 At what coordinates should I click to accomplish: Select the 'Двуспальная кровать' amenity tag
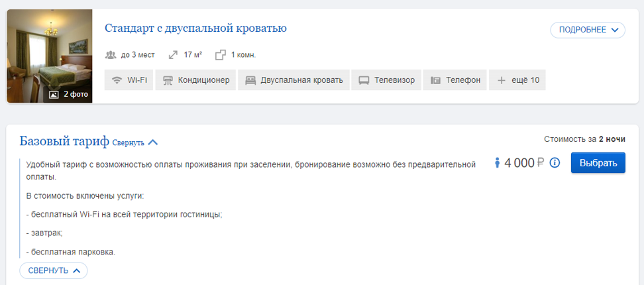[x=294, y=80]
